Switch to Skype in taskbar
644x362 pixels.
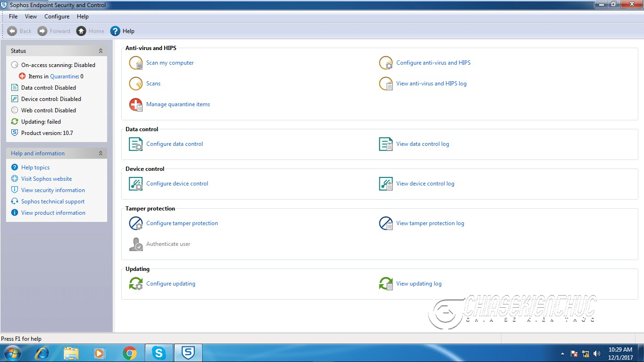pyautogui.click(x=159, y=353)
